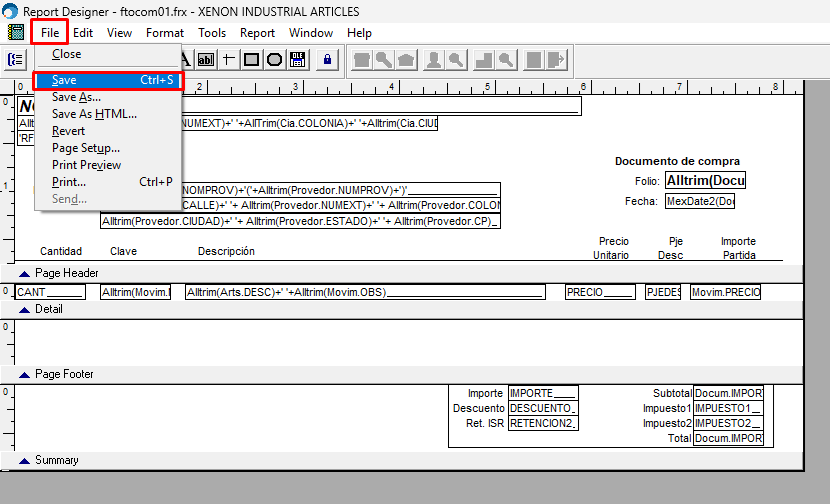Click the grayed-out staircase toolbar icon

(x=484, y=60)
